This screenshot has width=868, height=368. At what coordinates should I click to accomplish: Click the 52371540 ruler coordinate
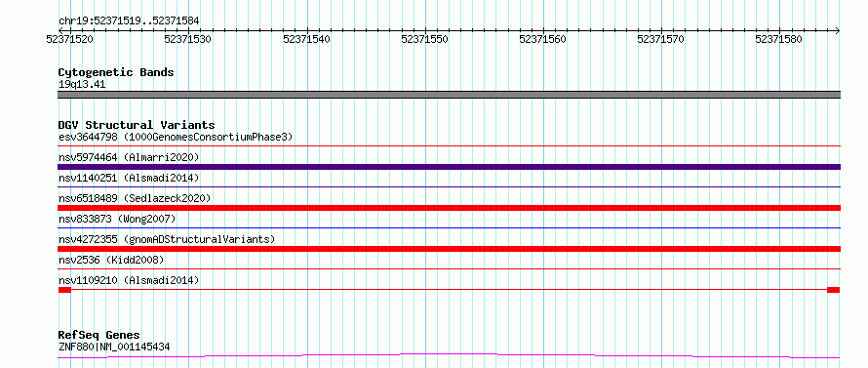tap(306, 40)
